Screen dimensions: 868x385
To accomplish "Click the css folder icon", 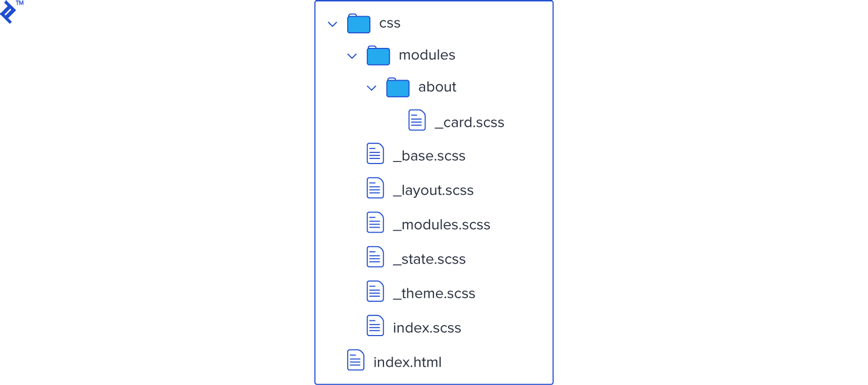I will 359,24.
